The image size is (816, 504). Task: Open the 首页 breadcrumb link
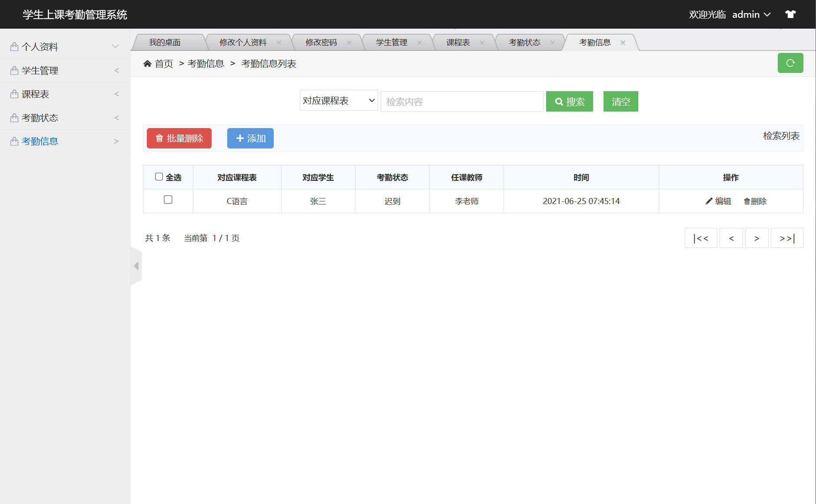pos(163,63)
